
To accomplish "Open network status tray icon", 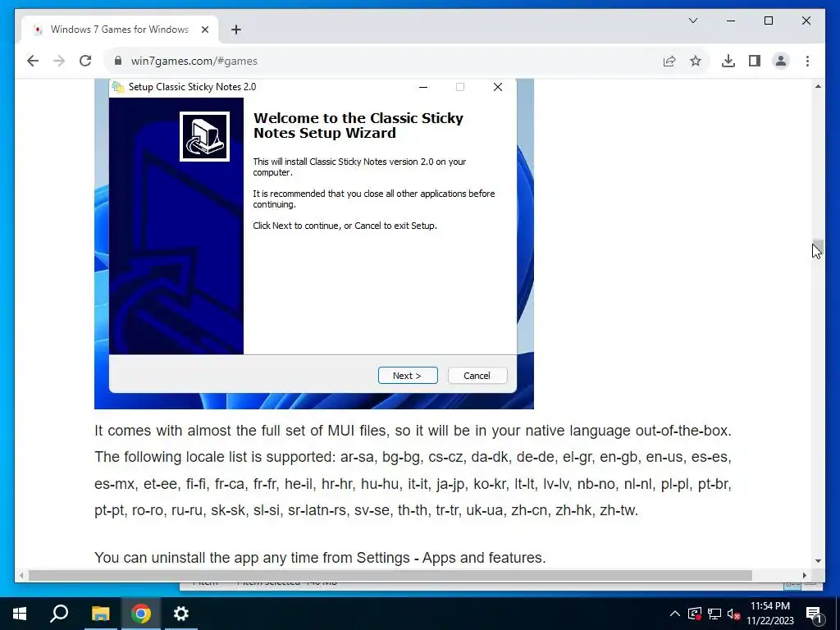I will point(714,614).
